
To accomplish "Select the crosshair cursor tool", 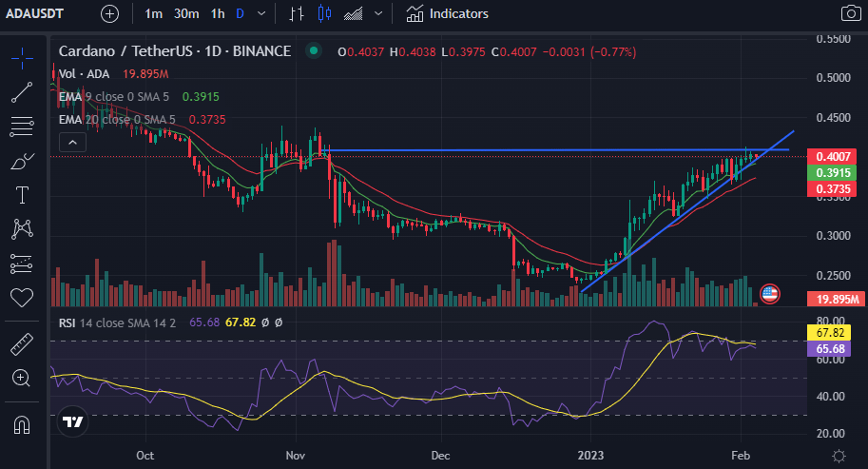I will tap(22, 58).
